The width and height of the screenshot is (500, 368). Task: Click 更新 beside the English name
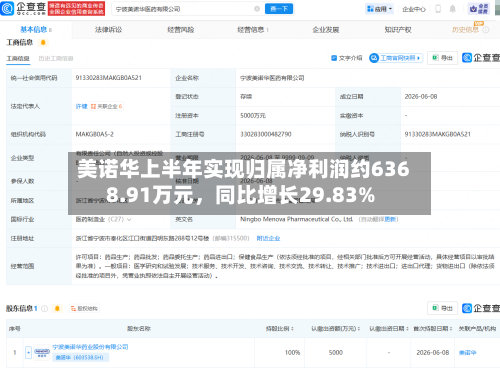coord(390,219)
